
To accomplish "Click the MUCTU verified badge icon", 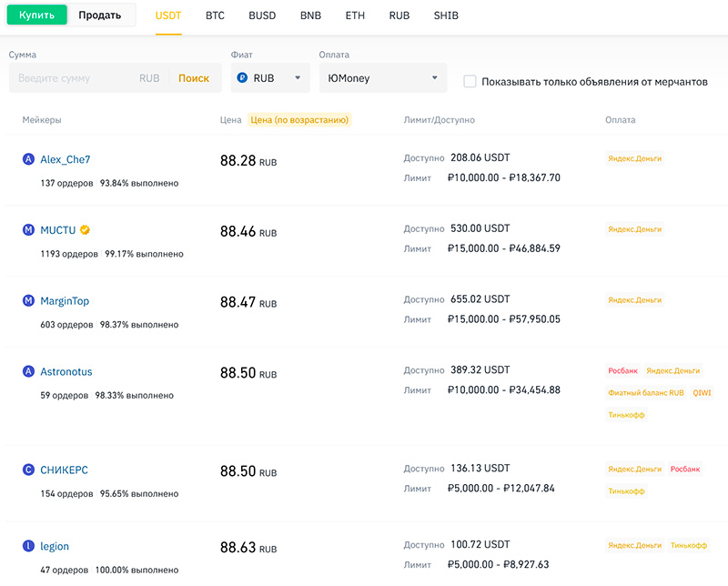I will [85, 230].
